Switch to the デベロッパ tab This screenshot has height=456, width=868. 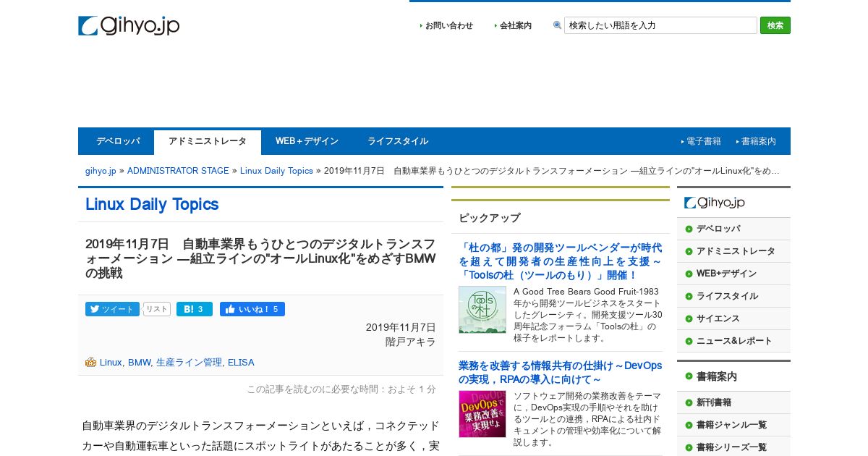118,141
